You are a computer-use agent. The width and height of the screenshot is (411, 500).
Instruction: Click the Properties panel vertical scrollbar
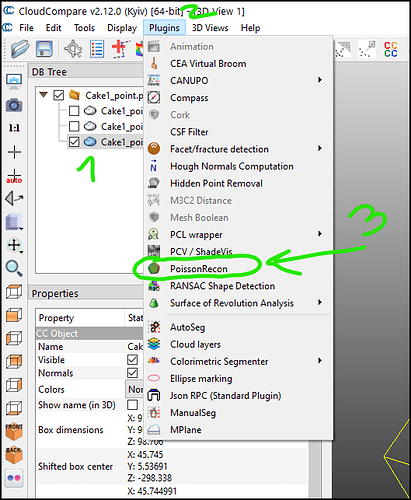(315, 470)
